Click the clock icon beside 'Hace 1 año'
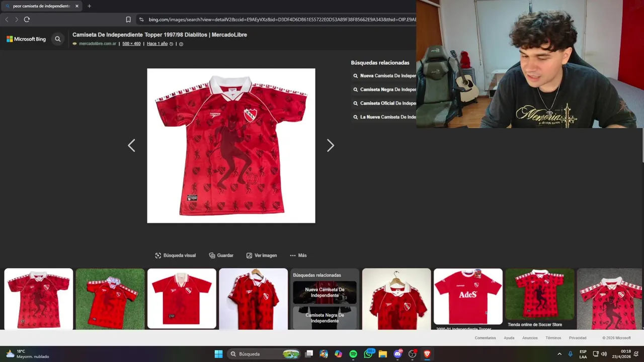The image size is (644, 362). pyautogui.click(x=171, y=44)
